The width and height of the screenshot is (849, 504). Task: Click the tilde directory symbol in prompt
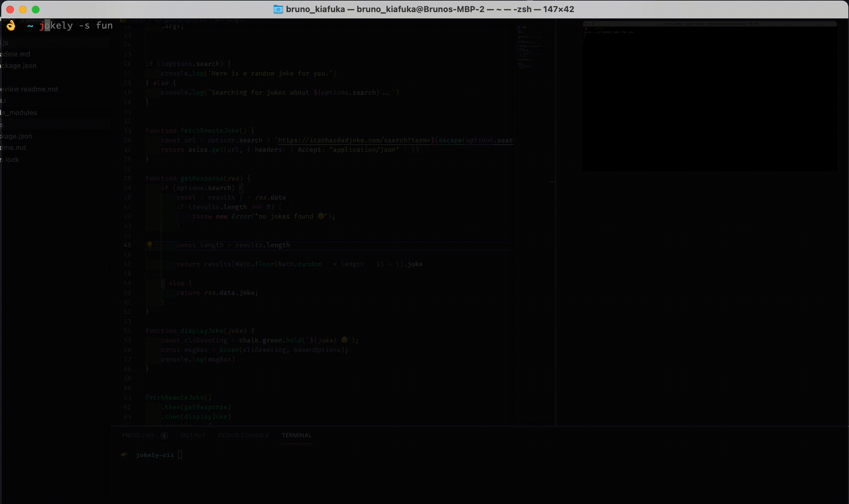[x=30, y=26]
